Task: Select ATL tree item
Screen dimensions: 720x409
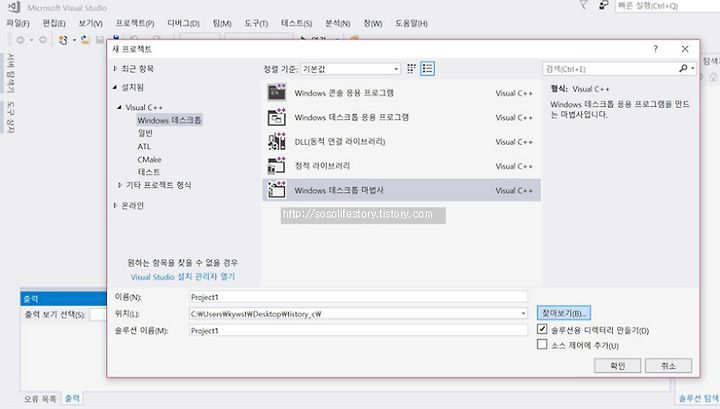Action: tap(144, 146)
